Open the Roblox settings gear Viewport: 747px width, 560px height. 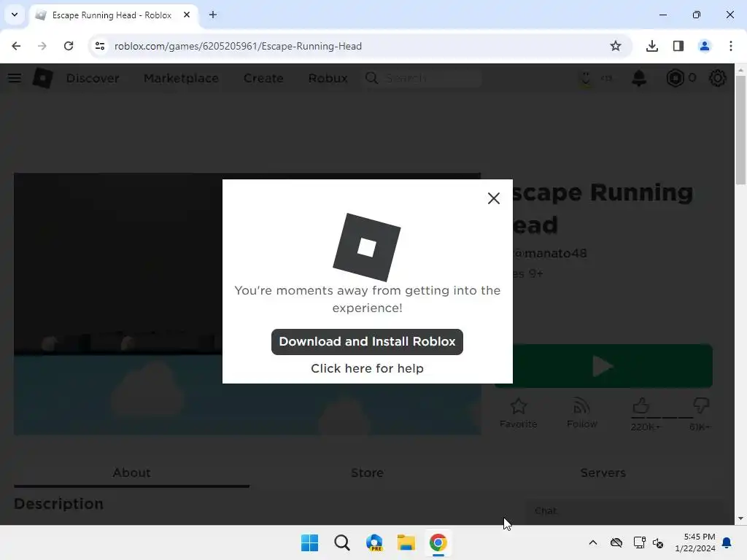pos(718,78)
